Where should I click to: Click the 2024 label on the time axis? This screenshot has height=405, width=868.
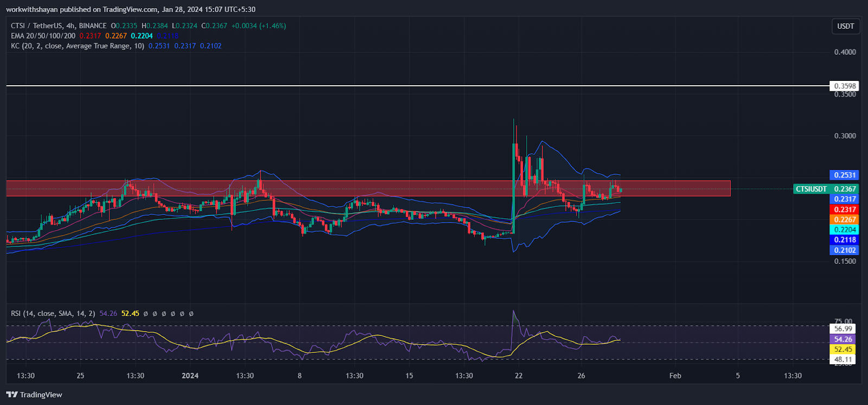point(190,376)
